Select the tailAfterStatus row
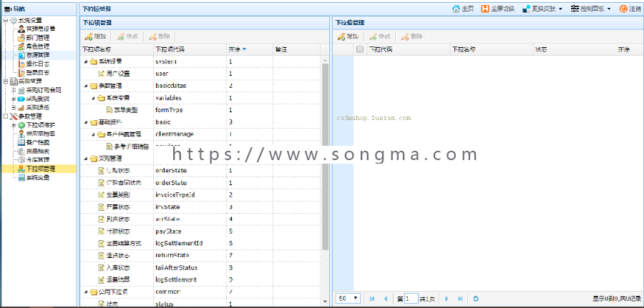Viewport: 644px width, 308px height. tap(200, 267)
